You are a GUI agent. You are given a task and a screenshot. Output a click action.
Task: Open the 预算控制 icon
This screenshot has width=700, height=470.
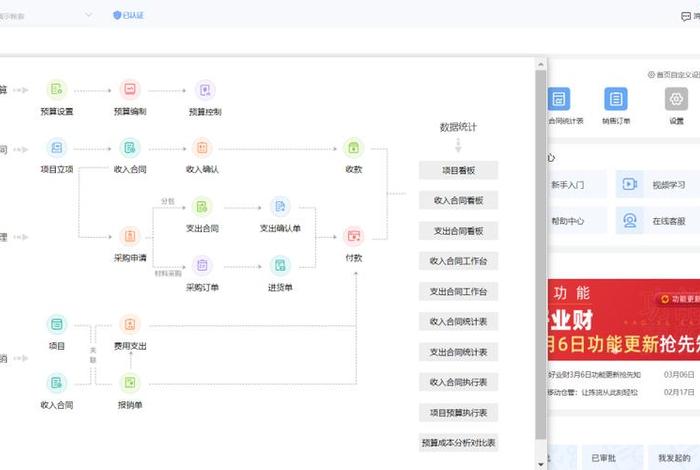[205, 90]
